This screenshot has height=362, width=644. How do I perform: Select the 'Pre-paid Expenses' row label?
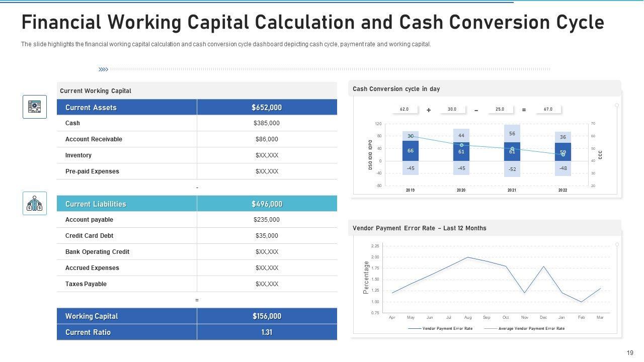pos(92,171)
